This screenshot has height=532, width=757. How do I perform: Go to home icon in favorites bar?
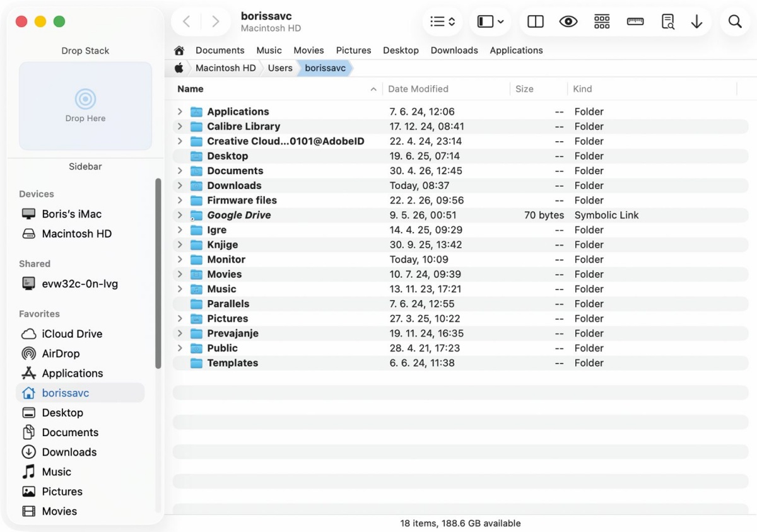(179, 50)
